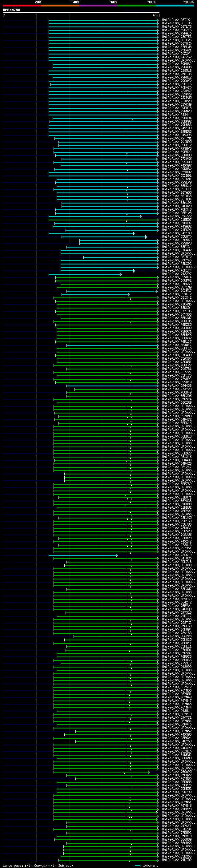Click the UniRef100_Q66UB9 hit label
Screen dimensions: 197x868
pyautogui.click(x=176, y=839)
